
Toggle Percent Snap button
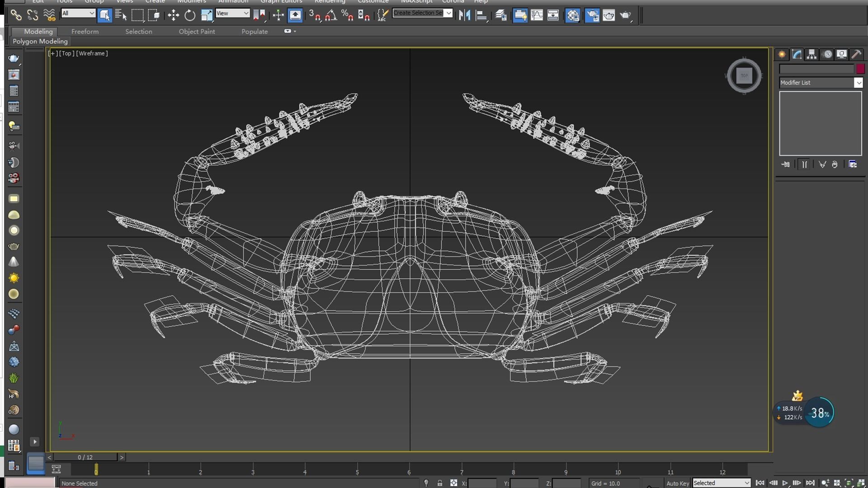tap(347, 15)
